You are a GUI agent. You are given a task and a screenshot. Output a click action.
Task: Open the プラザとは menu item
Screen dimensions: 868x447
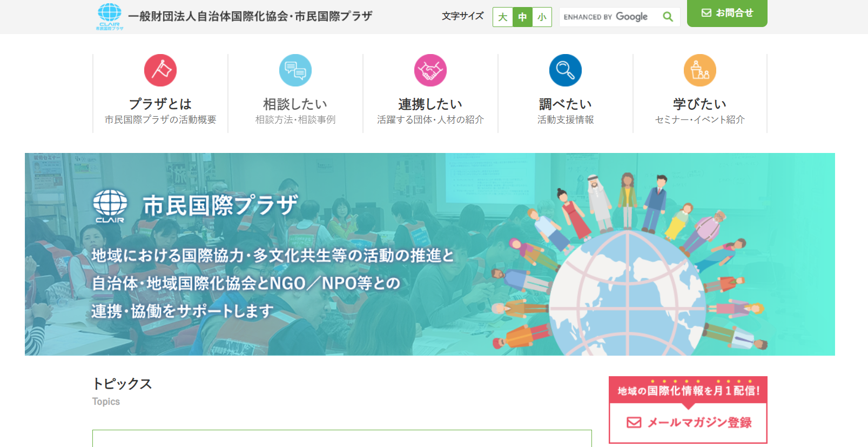[x=160, y=94]
